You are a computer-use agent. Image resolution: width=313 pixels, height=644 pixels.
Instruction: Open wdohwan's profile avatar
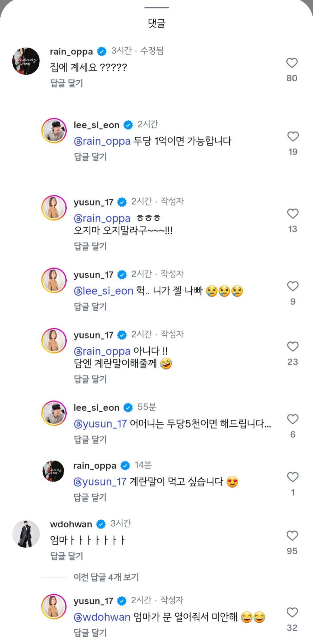tap(26, 534)
